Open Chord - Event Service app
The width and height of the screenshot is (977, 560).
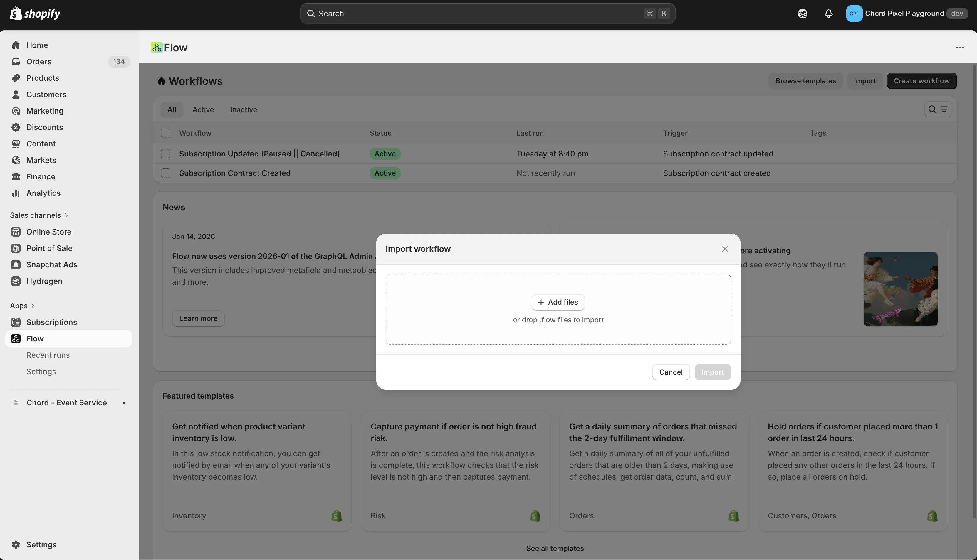[66, 403]
